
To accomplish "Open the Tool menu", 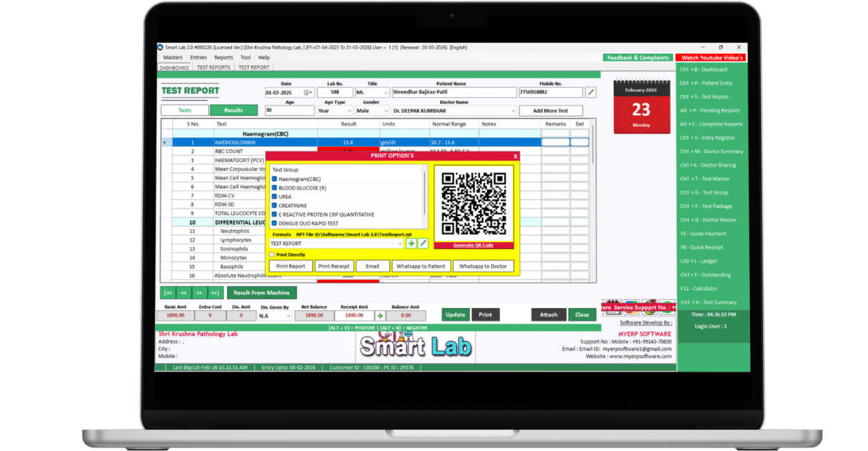I will pyautogui.click(x=245, y=58).
